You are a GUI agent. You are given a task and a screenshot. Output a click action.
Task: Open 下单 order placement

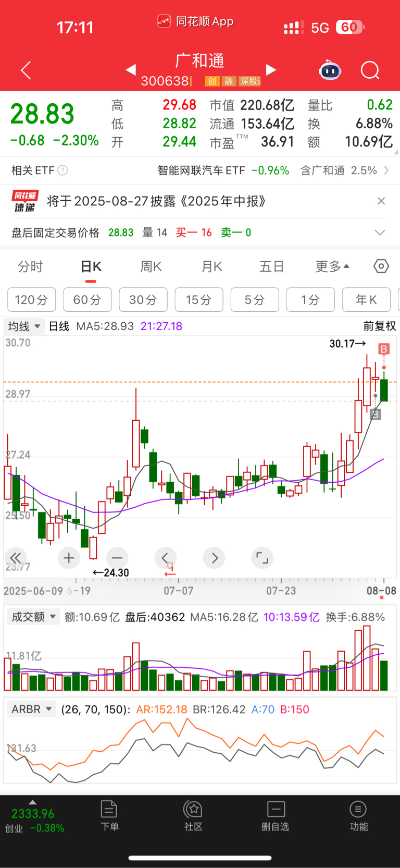pos(109,816)
